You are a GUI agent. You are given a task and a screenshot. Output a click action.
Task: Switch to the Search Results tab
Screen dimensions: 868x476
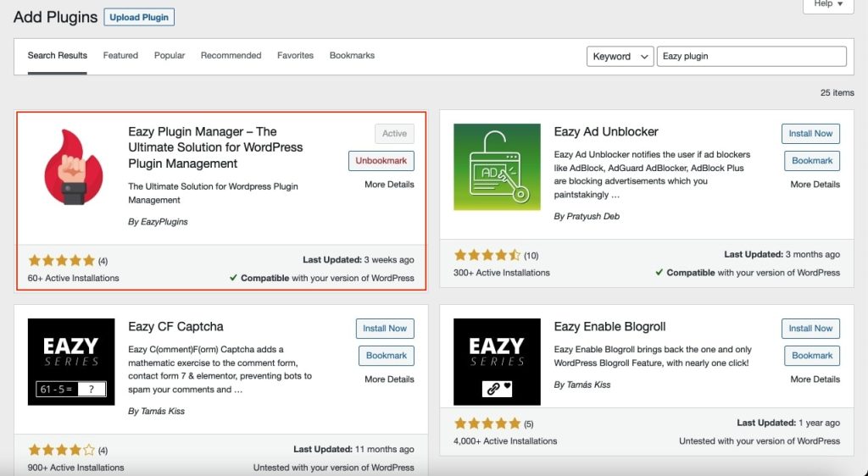tap(57, 55)
